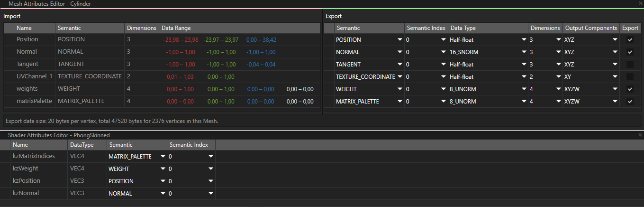Expand Output Components dropdown for WEIGHT row

(591, 89)
